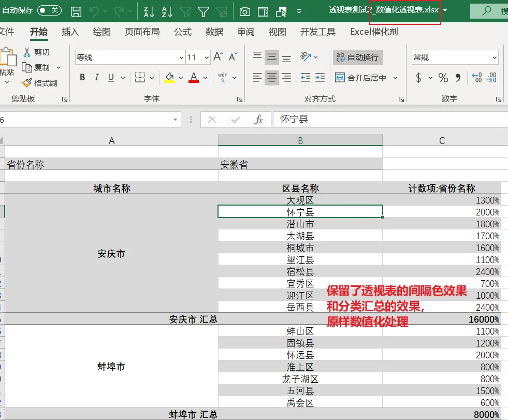Image resolution: width=508 pixels, height=420 pixels.
Task: Select column C header
Action: [x=442, y=140]
